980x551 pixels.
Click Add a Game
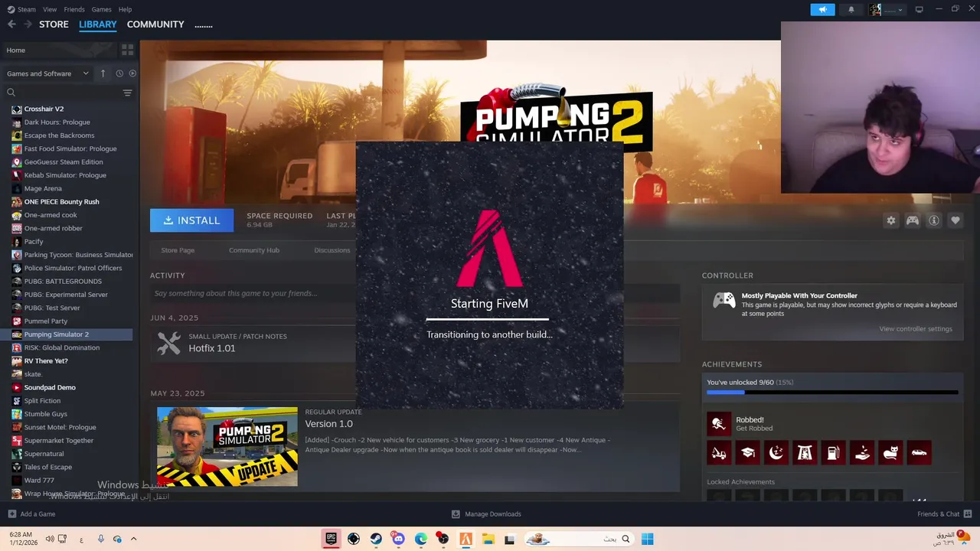coord(31,514)
